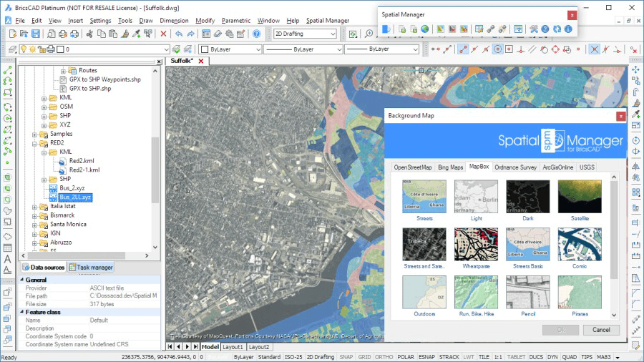Click the Zoom magnifier icon in toolbar
This screenshot has width=644, height=362.
click(x=369, y=34)
